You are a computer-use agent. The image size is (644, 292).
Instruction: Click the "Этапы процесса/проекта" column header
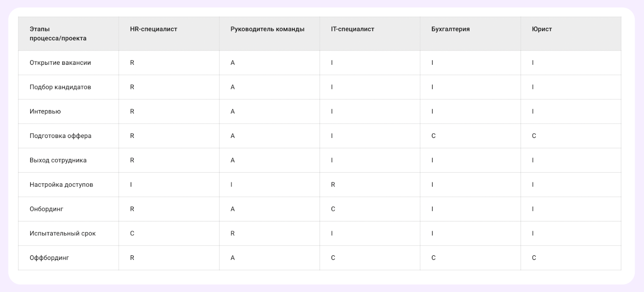tap(58, 34)
